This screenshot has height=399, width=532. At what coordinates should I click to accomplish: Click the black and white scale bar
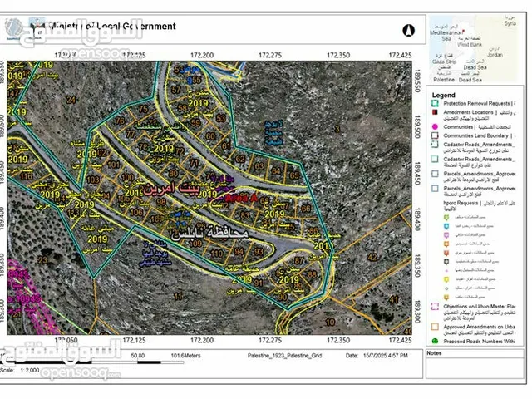click(x=91, y=362)
